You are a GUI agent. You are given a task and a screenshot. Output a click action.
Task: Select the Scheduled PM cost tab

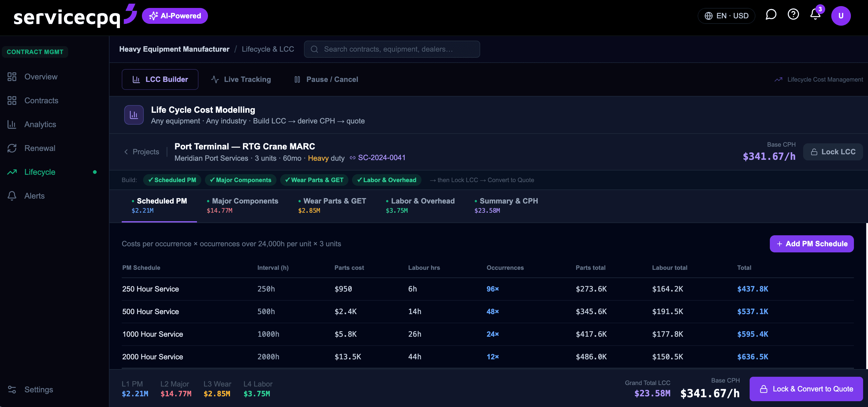[x=159, y=205]
